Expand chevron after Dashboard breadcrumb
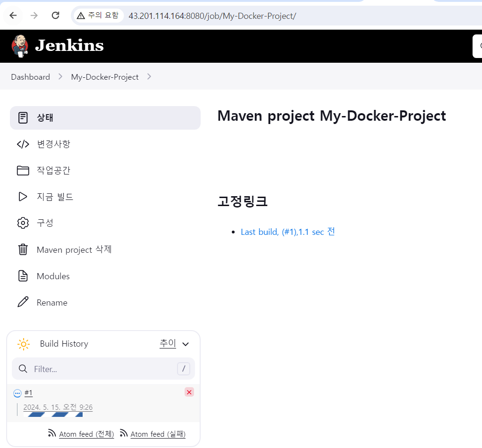The width and height of the screenshot is (482, 448). [x=60, y=76]
